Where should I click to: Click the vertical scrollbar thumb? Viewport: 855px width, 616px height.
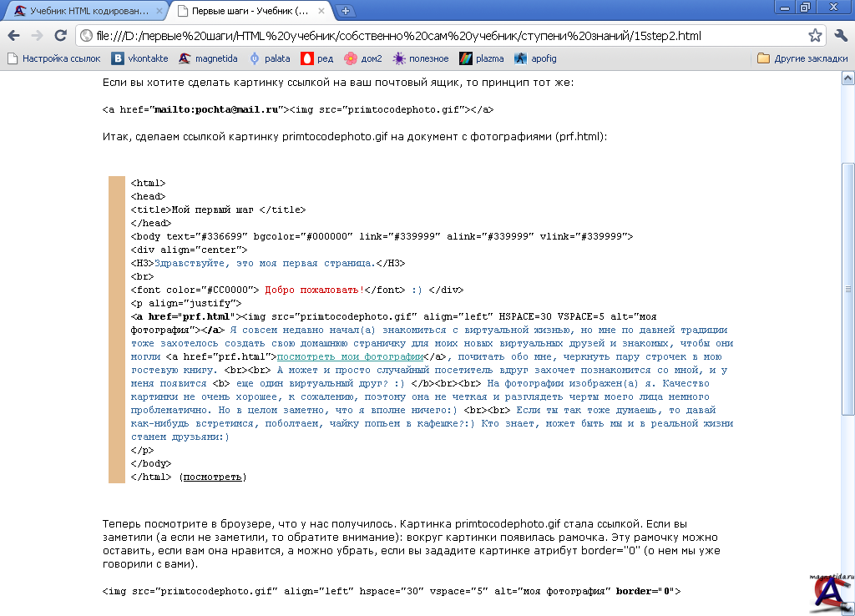click(847, 288)
